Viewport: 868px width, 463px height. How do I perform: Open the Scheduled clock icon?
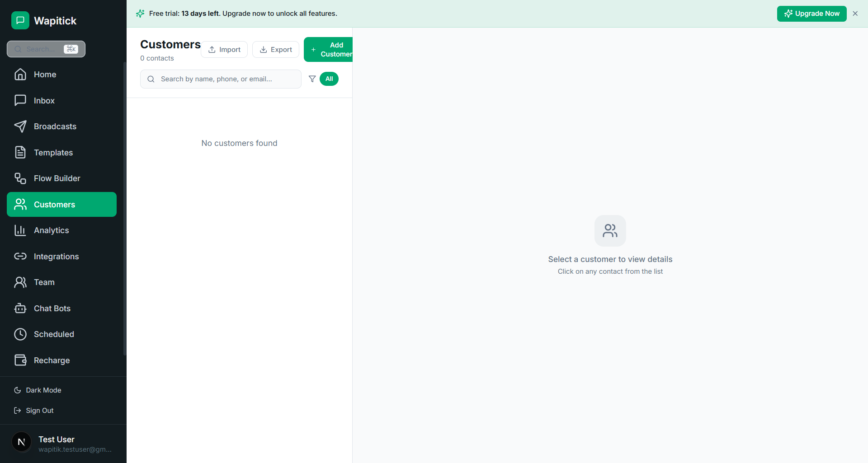tap(20, 334)
